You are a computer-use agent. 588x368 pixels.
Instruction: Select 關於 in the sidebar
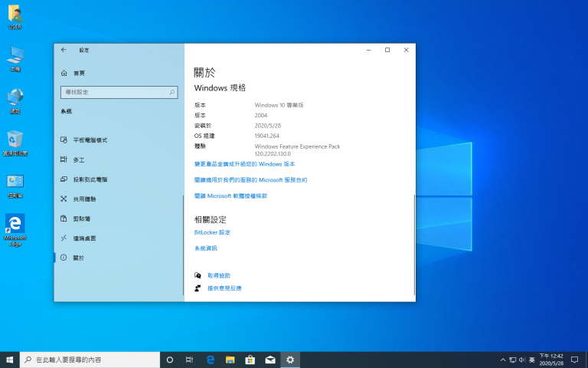119,258
